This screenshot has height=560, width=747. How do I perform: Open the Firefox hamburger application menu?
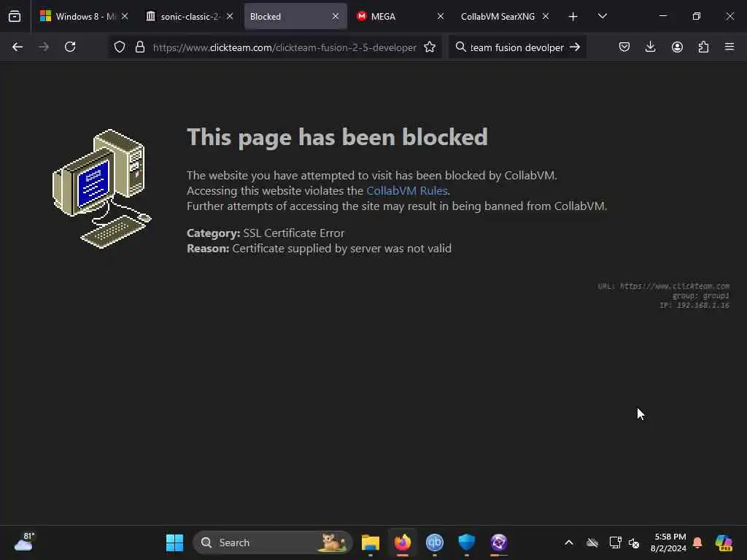[x=729, y=47]
